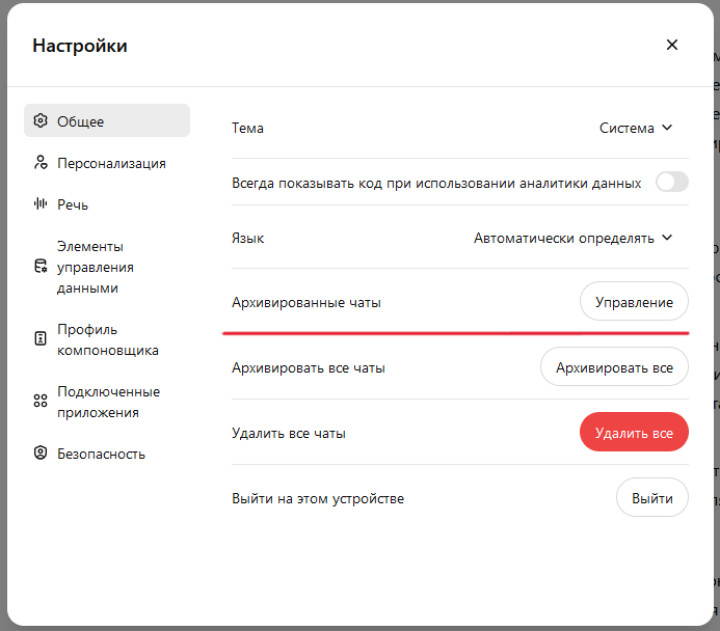Close the Настройки dialog with X
The image size is (720, 631).
[672, 45]
